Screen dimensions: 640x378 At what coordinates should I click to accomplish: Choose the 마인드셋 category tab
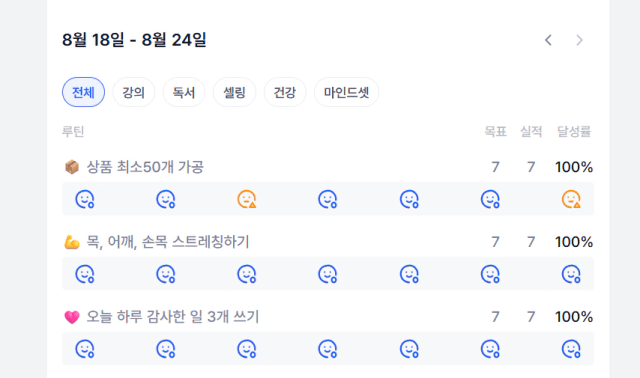click(347, 92)
